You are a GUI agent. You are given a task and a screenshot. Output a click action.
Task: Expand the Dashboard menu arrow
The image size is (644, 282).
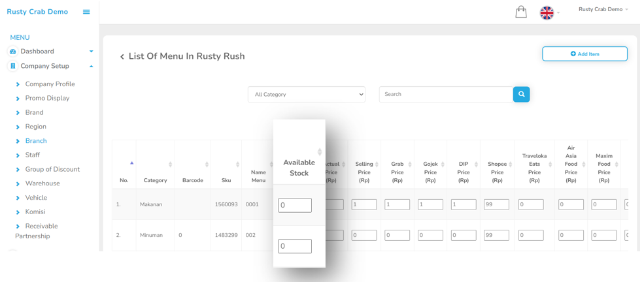point(91,52)
